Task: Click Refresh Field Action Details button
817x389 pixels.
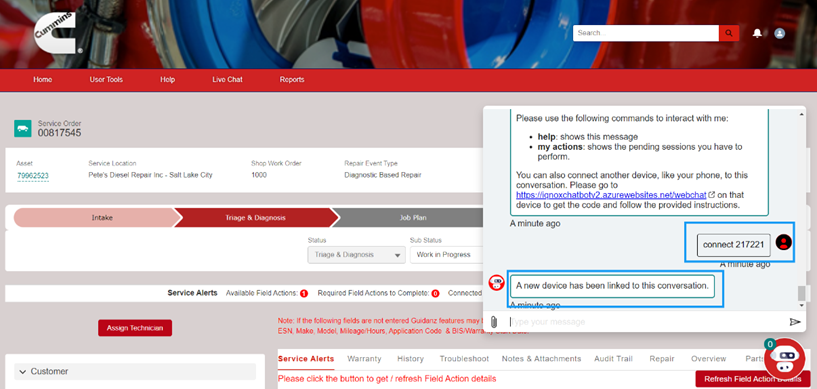Action: pos(752,379)
